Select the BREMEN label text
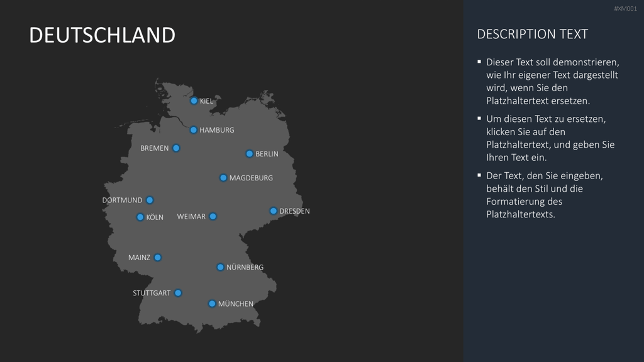This screenshot has width=644, height=362. 155,148
